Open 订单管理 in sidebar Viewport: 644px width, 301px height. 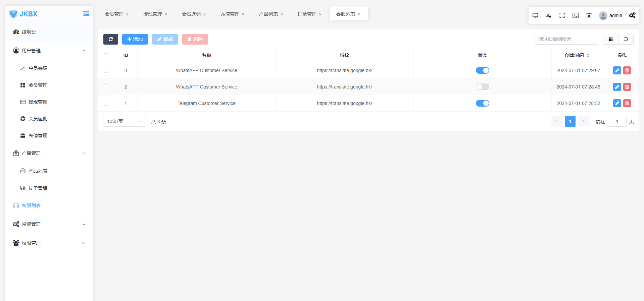tap(49, 188)
